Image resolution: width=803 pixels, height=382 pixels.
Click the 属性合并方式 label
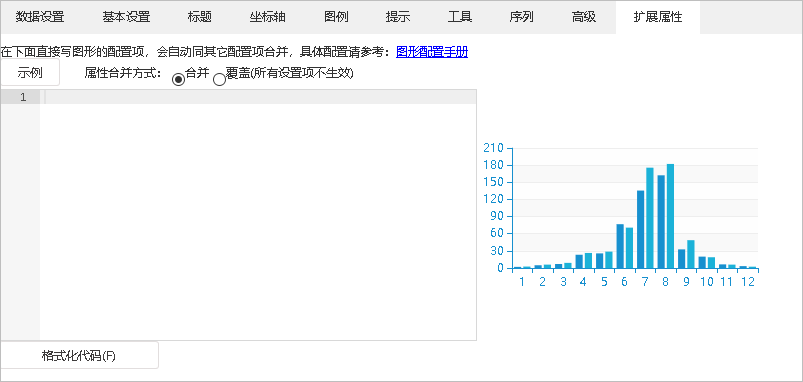(123, 73)
